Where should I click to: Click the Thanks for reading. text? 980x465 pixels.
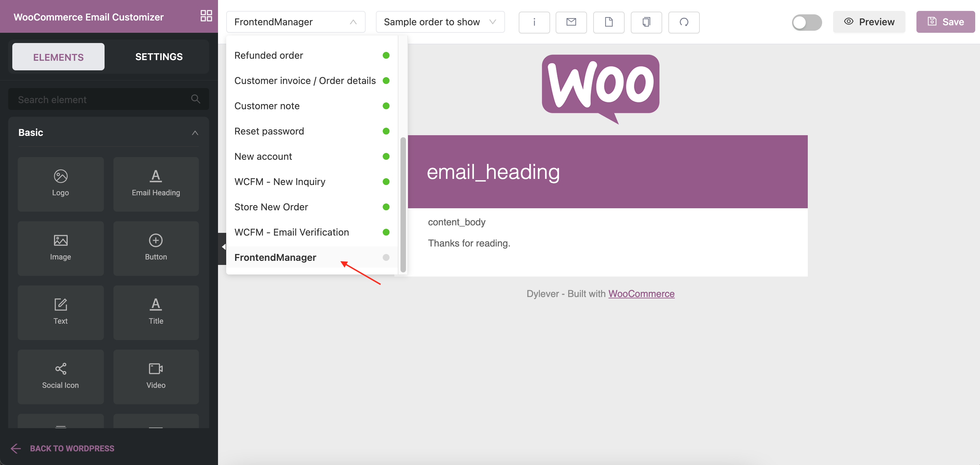pyautogui.click(x=469, y=243)
